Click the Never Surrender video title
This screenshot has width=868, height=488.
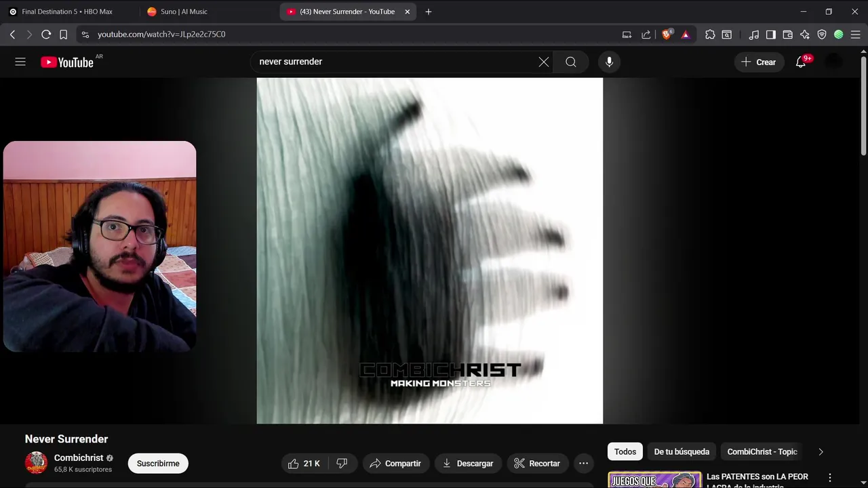coord(66,439)
